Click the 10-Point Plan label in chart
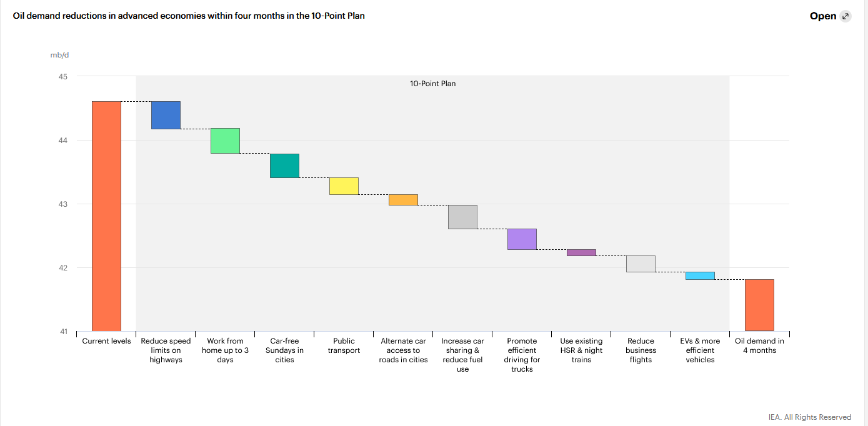This screenshot has width=868, height=426. point(432,84)
